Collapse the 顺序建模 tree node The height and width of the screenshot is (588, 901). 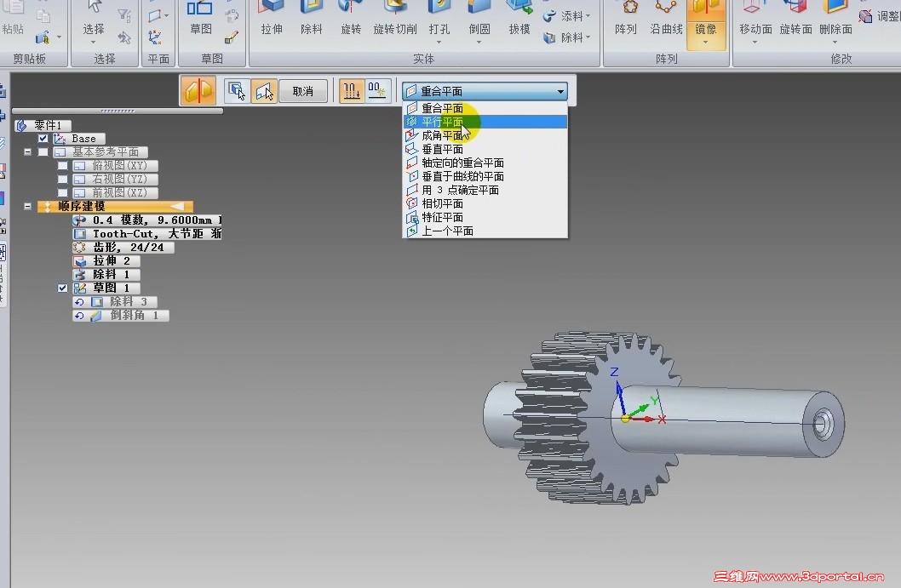click(27, 206)
